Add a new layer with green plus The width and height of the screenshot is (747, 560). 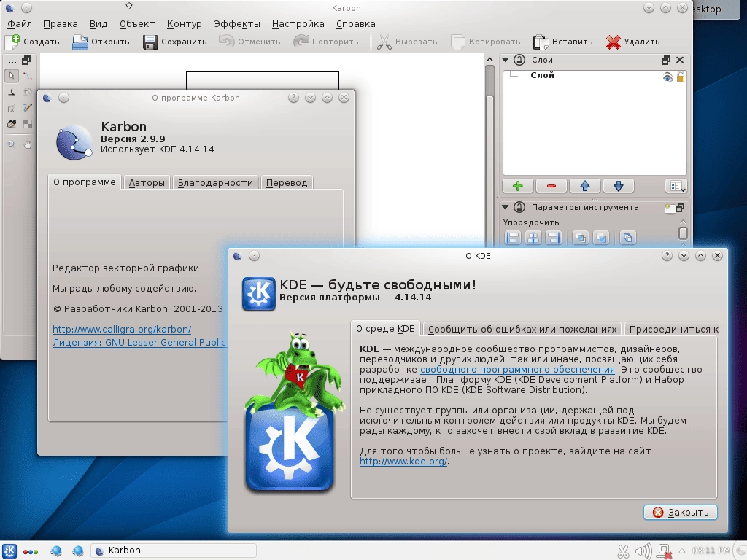pos(518,186)
